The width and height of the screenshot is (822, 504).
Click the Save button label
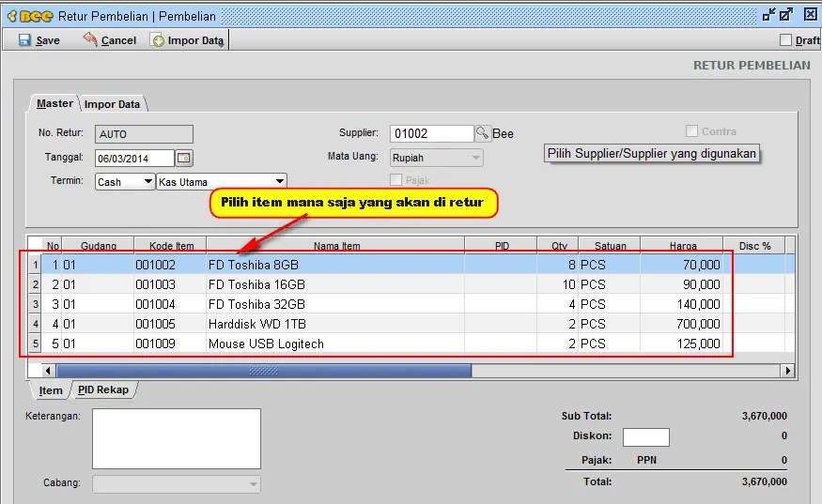[48, 40]
